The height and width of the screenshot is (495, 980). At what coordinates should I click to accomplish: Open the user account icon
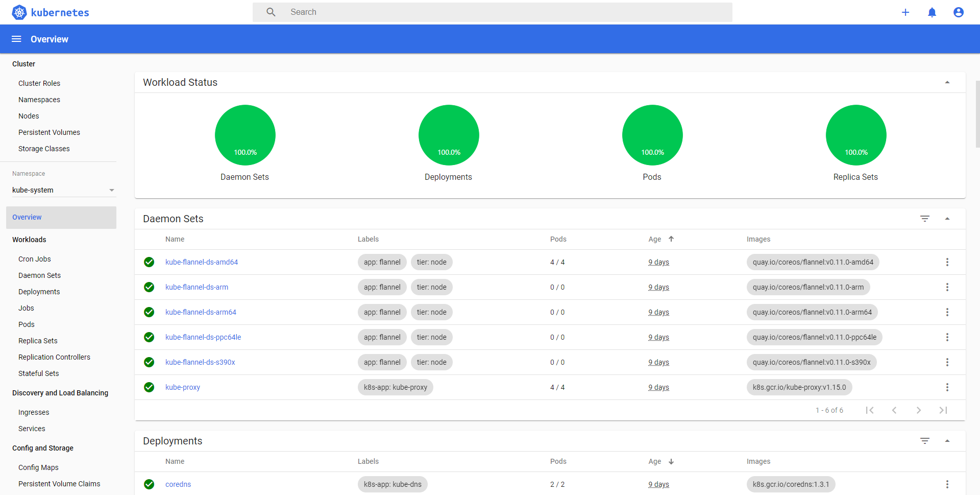coord(959,12)
